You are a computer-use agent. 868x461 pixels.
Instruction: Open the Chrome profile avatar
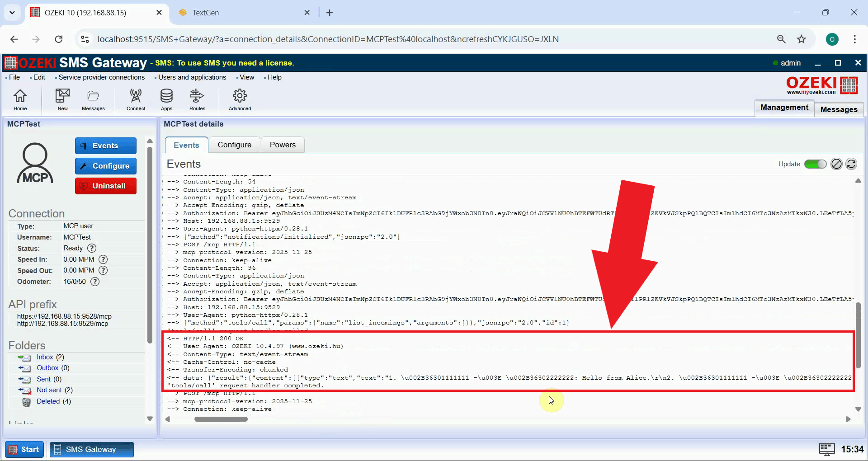click(832, 39)
